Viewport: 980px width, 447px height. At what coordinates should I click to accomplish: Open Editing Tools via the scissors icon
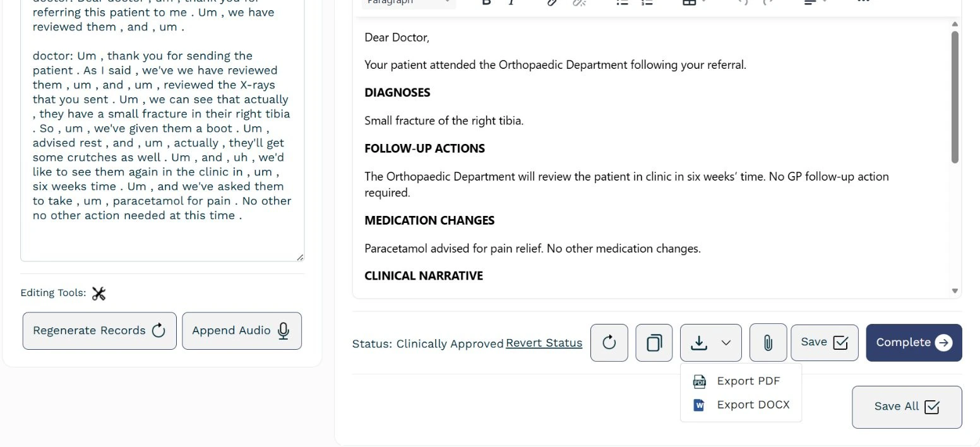(99, 293)
